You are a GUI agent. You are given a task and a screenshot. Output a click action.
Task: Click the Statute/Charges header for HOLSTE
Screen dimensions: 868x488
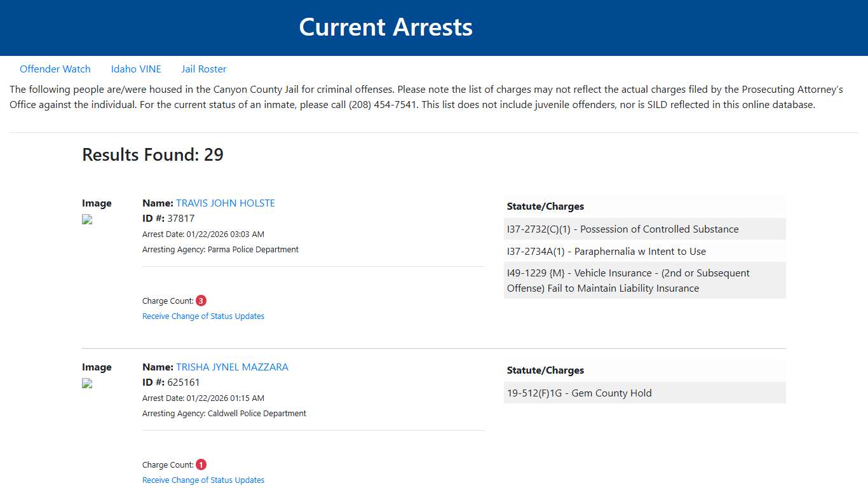point(545,206)
